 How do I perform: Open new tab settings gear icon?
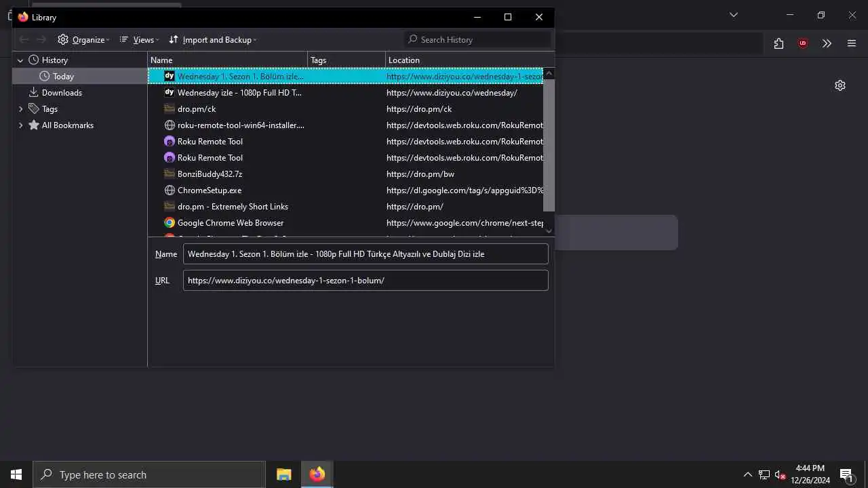840,85
